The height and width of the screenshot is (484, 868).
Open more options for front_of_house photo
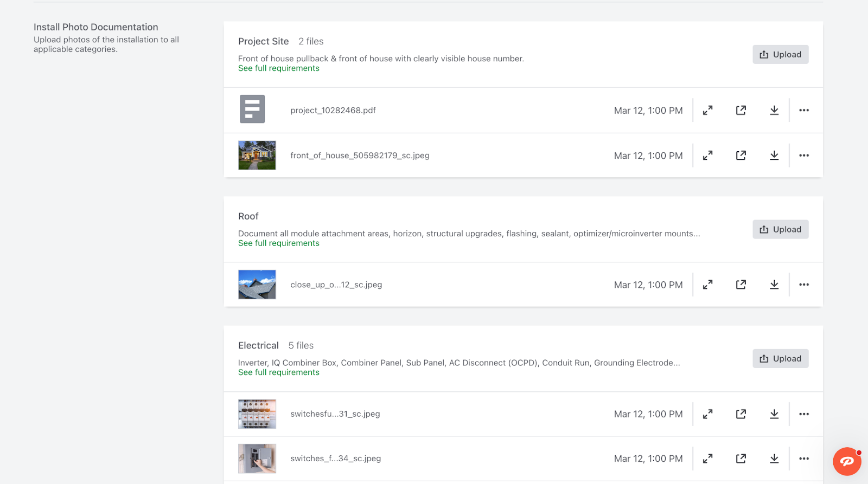803,156
